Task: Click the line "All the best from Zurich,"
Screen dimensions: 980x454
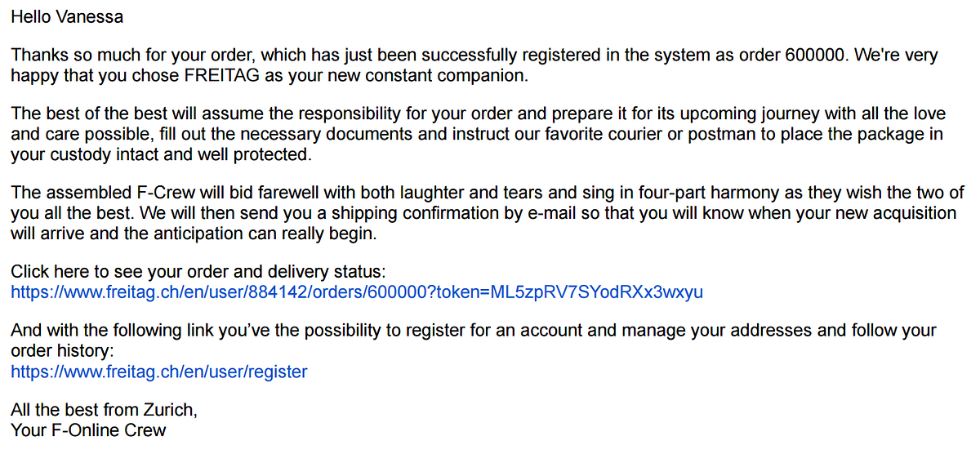Action: (x=104, y=410)
